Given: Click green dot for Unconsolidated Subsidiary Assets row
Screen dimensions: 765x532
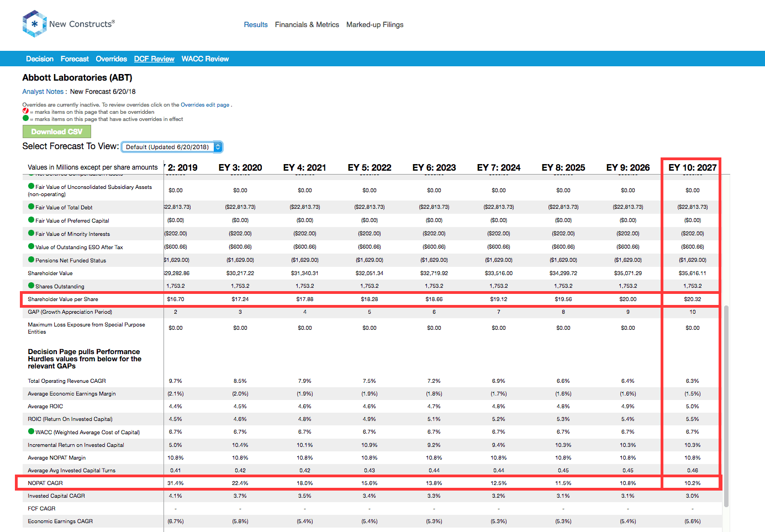Looking at the screenshot, I should point(31,186).
